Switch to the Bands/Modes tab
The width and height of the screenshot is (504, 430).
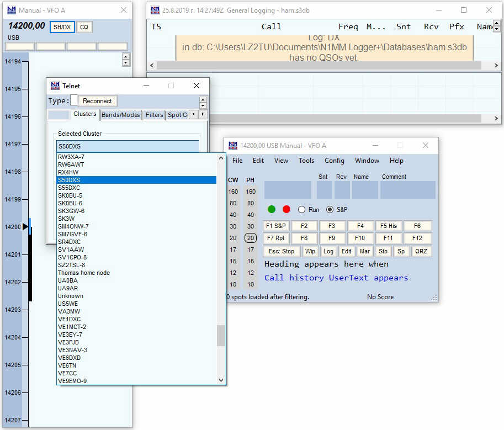(x=121, y=115)
